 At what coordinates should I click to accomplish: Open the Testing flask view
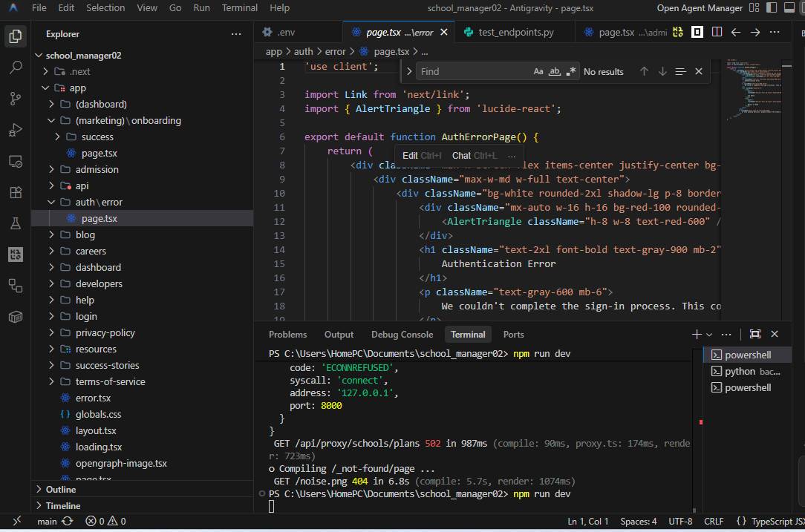(16, 223)
